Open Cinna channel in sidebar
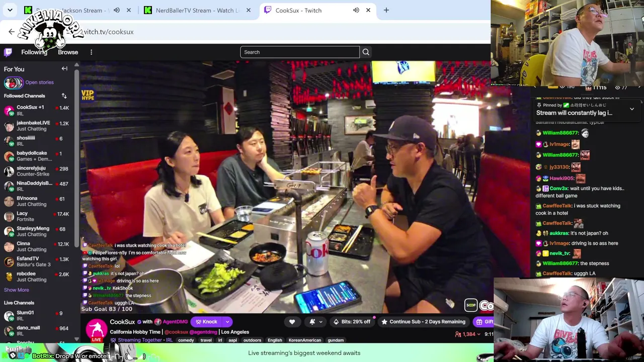644x362 pixels. click(x=36, y=246)
